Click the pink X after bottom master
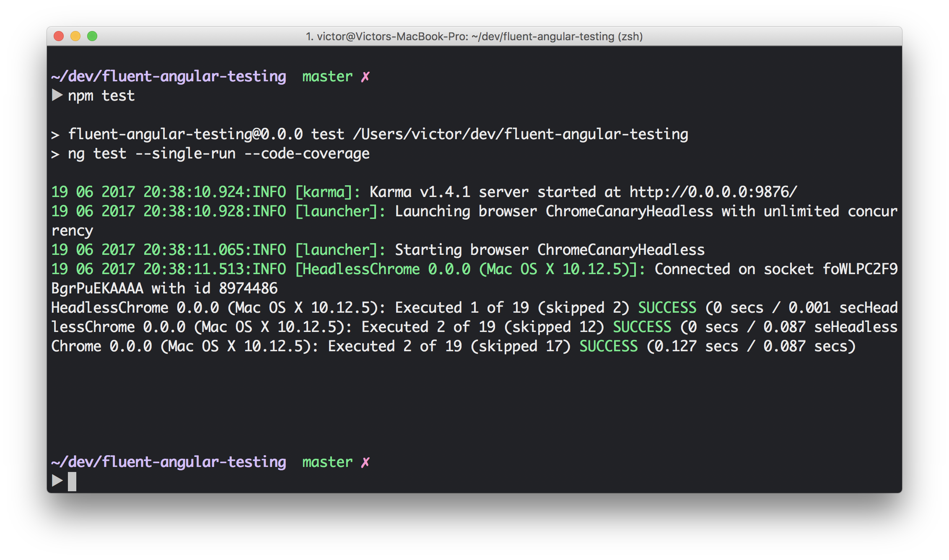Image resolution: width=949 pixels, height=560 pixels. [x=365, y=462]
